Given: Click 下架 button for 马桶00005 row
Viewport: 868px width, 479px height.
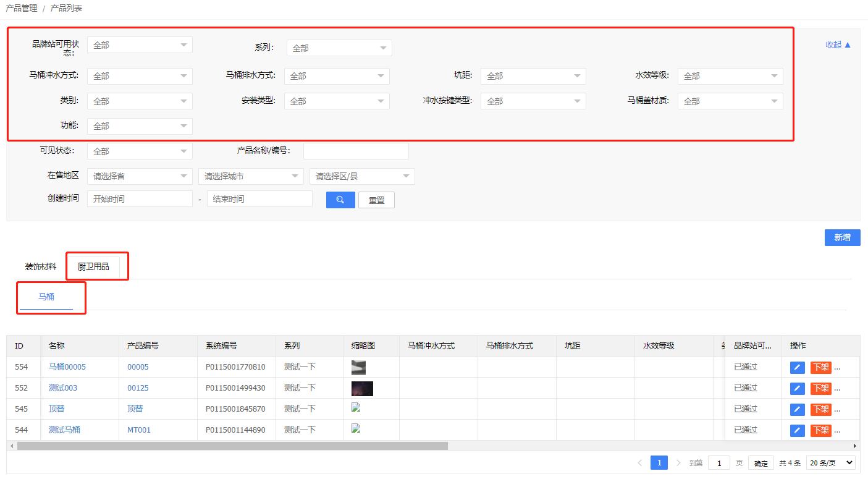Looking at the screenshot, I should tap(820, 368).
